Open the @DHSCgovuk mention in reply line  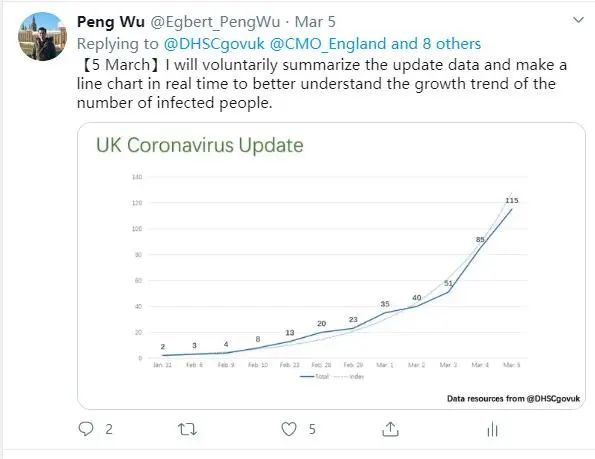[x=214, y=44]
